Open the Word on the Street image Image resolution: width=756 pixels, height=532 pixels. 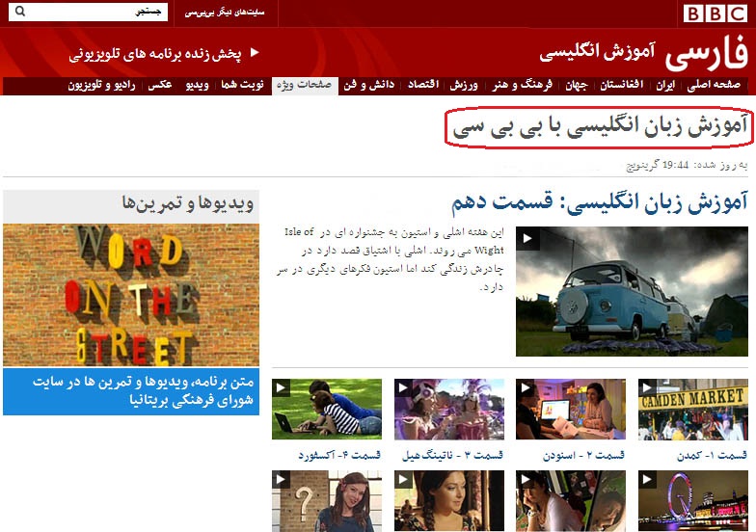[131, 295]
